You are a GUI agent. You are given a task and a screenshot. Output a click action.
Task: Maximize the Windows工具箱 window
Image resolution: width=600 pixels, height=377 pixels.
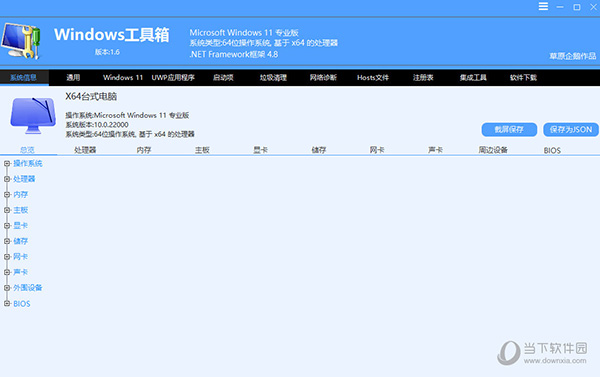coord(577,7)
